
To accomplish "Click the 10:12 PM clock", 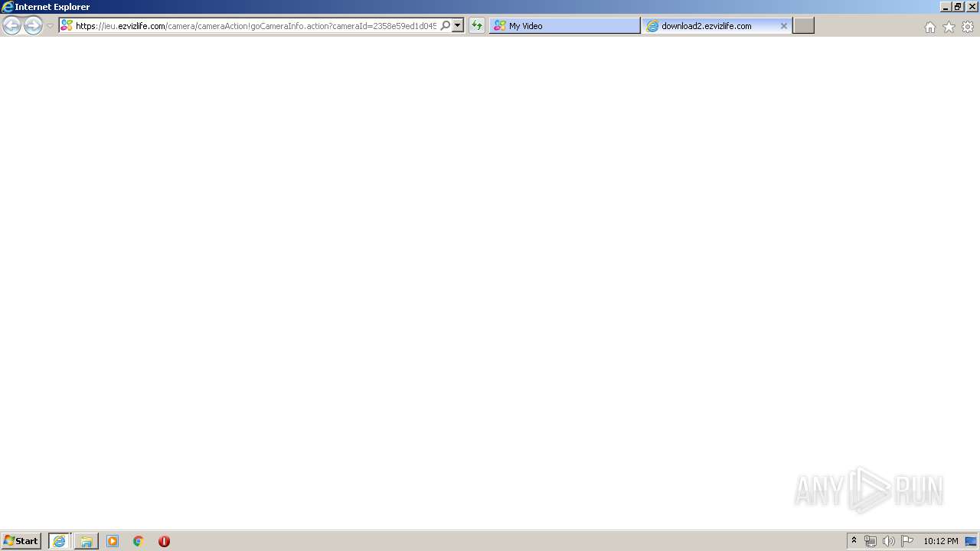I will click(x=941, y=541).
